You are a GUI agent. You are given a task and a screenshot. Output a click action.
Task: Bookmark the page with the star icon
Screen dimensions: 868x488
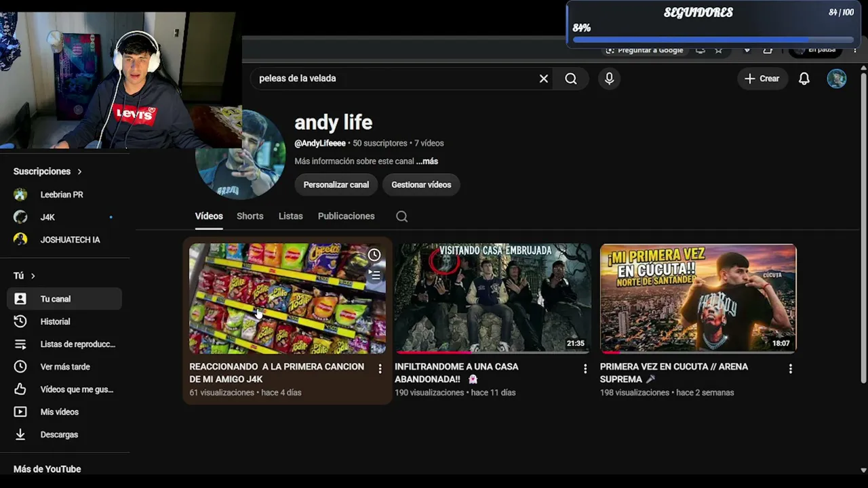pyautogui.click(x=719, y=49)
